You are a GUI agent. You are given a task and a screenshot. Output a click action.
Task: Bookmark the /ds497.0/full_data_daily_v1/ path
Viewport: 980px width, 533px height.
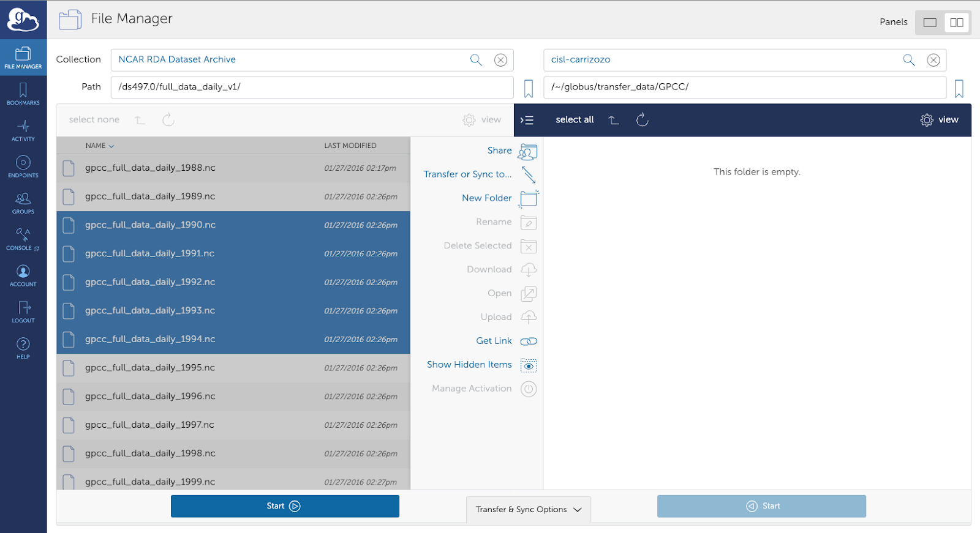coord(529,89)
